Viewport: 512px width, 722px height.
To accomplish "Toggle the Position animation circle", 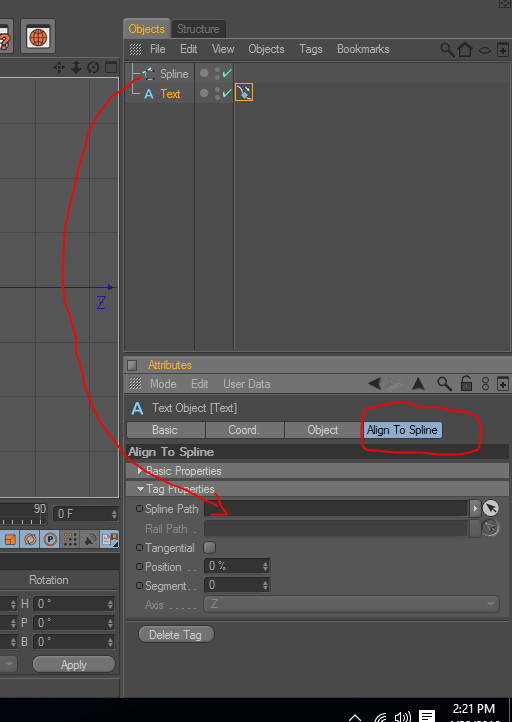I will tap(140, 567).
